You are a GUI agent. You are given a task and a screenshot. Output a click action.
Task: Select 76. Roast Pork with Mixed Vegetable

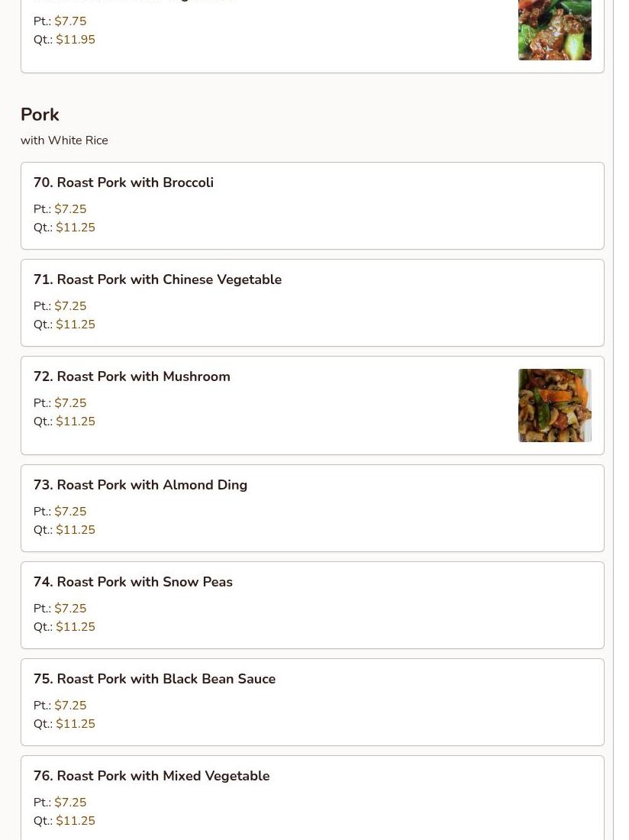click(151, 776)
